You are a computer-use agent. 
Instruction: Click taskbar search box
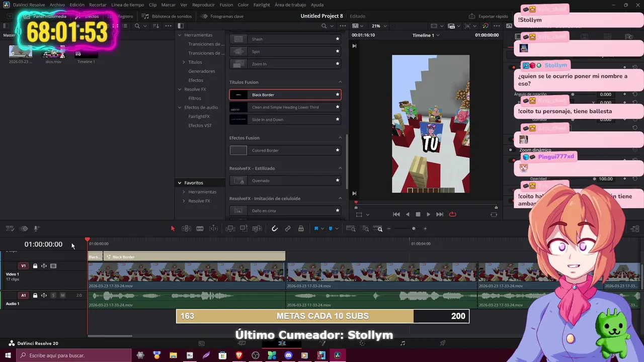click(74, 355)
